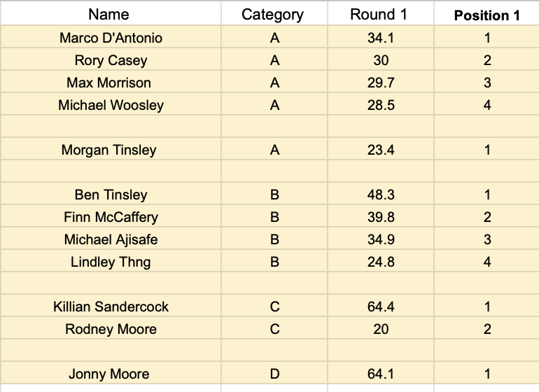Image resolution: width=539 pixels, height=392 pixels.
Task: Select the category D cell
Action: click(x=274, y=372)
